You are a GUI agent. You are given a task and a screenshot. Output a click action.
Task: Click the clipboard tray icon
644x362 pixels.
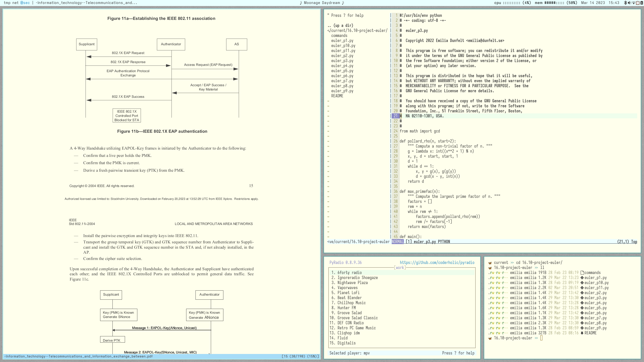[638, 3]
